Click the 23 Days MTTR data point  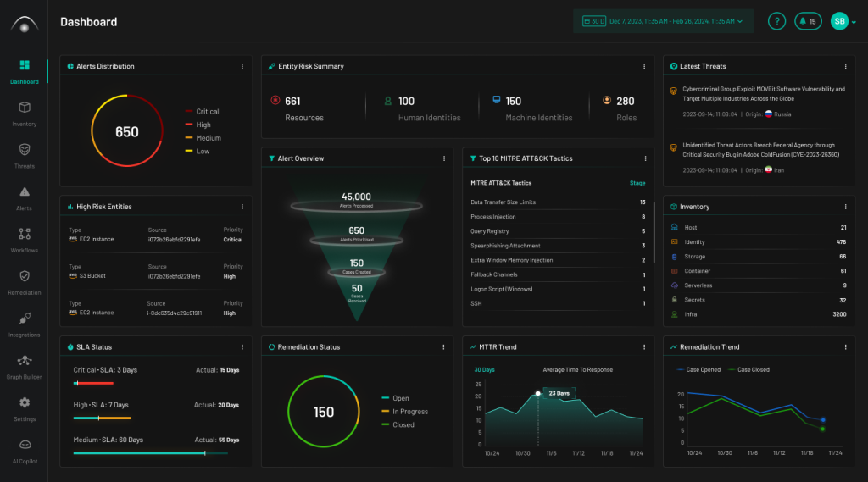pos(537,393)
